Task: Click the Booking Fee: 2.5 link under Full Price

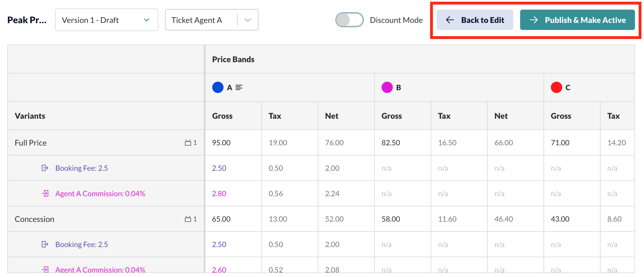Action: tap(82, 168)
